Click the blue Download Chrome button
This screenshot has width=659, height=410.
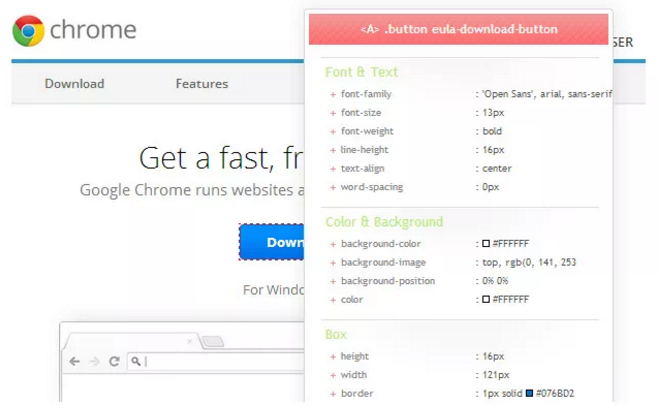pos(272,242)
